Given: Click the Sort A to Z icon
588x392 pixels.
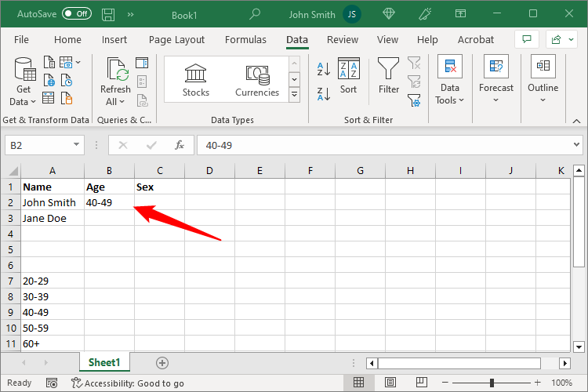Looking at the screenshot, I should 324,70.
